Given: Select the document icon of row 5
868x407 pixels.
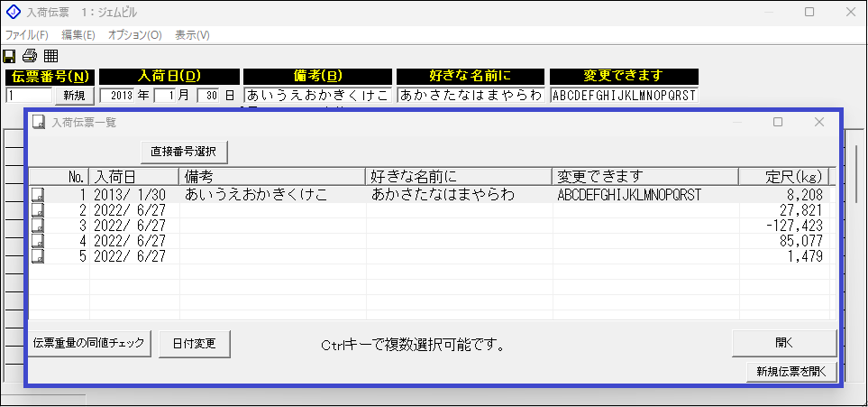Looking at the screenshot, I should [x=38, y=256].
